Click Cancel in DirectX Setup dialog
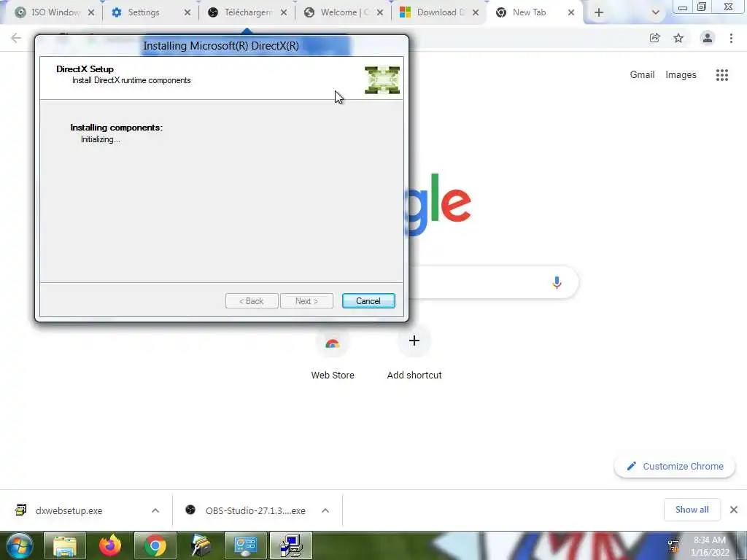747x560 pixels. coord(368,301)
